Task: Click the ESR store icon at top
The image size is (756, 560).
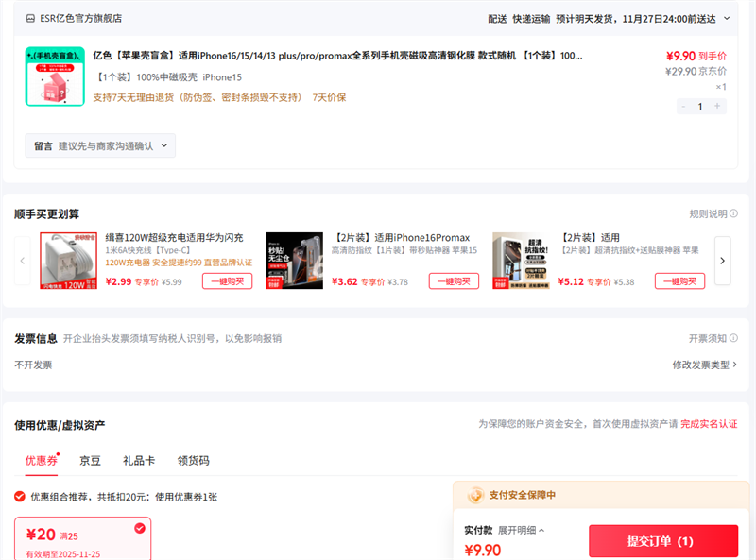Action: pos(31,18)
